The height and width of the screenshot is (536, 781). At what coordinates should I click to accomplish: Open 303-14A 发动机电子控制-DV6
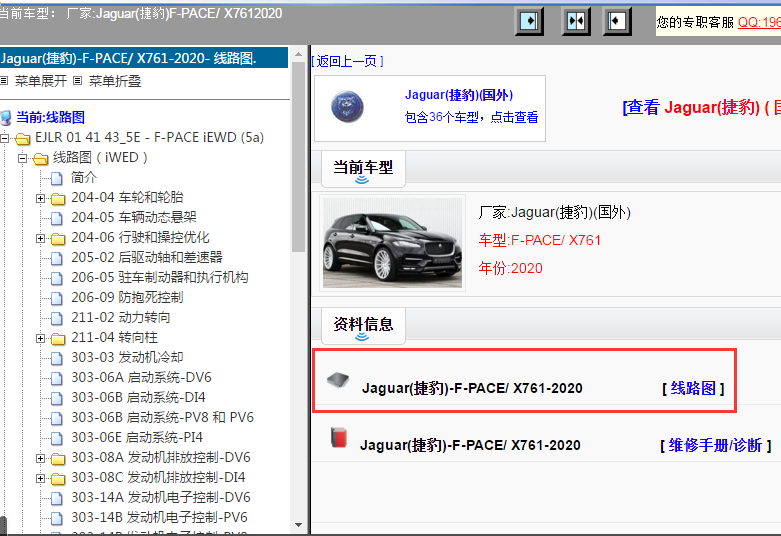click(161, 497)
